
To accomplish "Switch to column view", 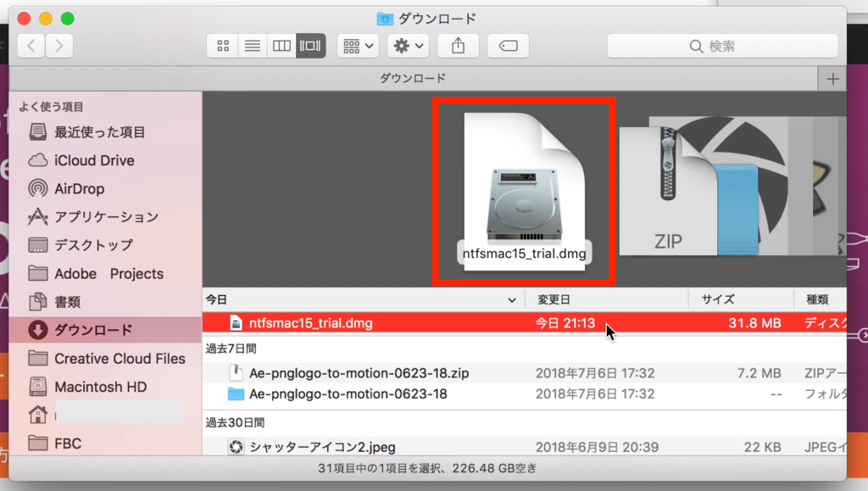I will (x=281, y=46).
